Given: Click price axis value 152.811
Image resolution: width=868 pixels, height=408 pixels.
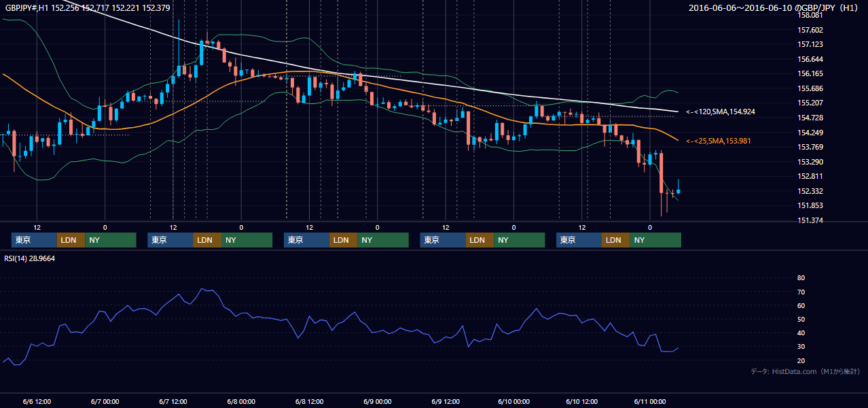Looking at the screenshot, I should click(810, 176).
